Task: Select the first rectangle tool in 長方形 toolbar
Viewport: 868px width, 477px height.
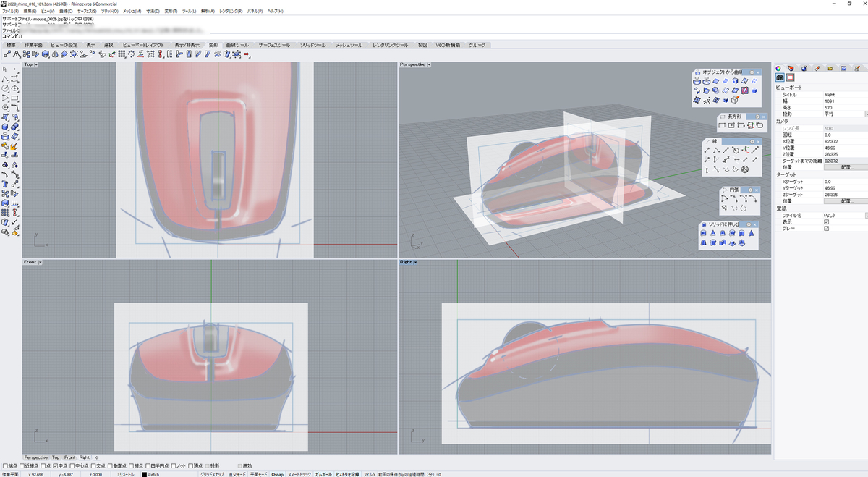Action: [x=722, y=125]
